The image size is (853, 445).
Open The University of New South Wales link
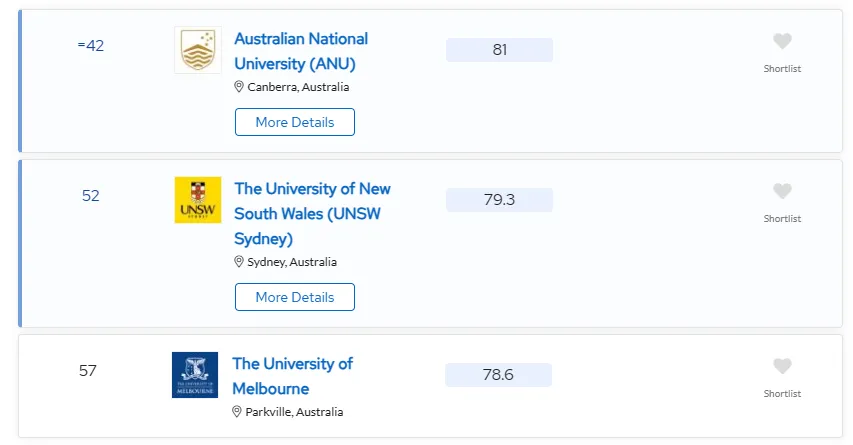click(x=312, y=213)
